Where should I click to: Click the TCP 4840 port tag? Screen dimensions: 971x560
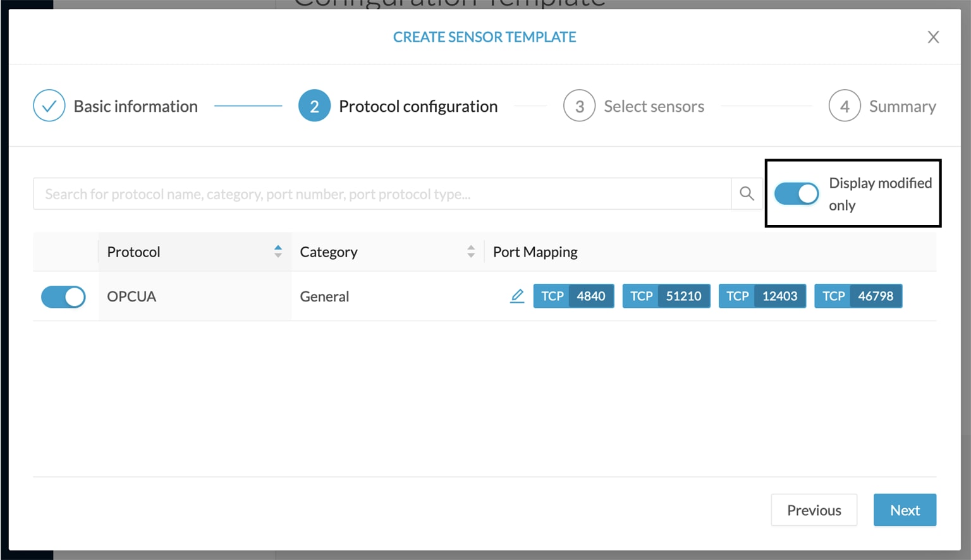click(x=573, y=296)
